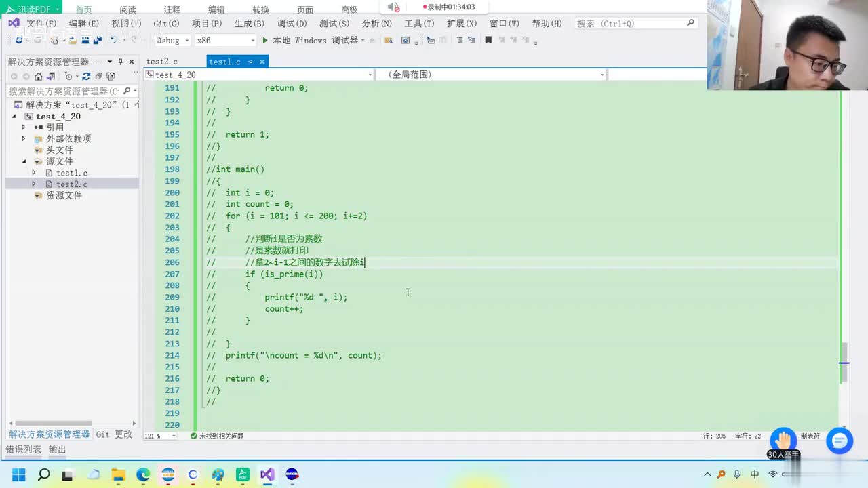Screen dimensions: 868x488
Task: Open the 输出 panel tab
Action: point(58,449)
